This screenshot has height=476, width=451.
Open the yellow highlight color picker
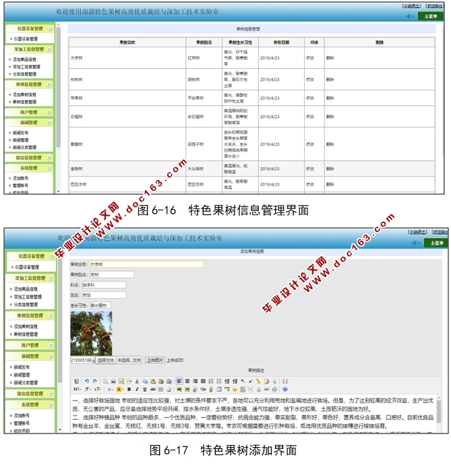119,390
